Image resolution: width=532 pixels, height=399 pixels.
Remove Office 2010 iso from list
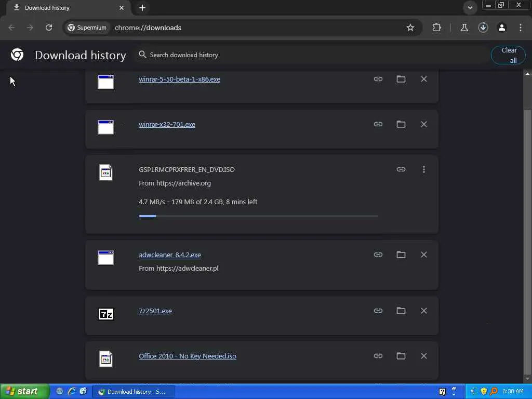pyautogui.click(x=424, y=356)
